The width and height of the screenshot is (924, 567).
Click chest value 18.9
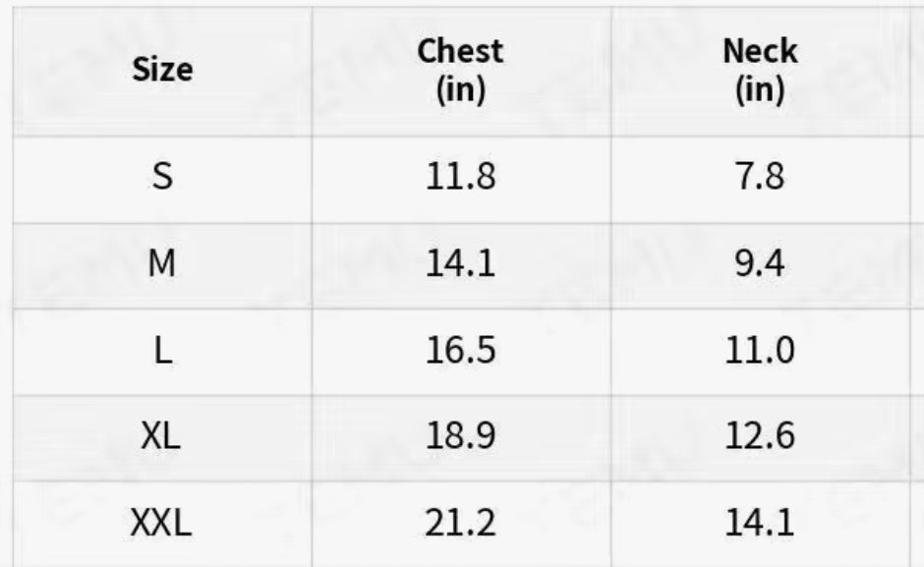click(460, 436)
